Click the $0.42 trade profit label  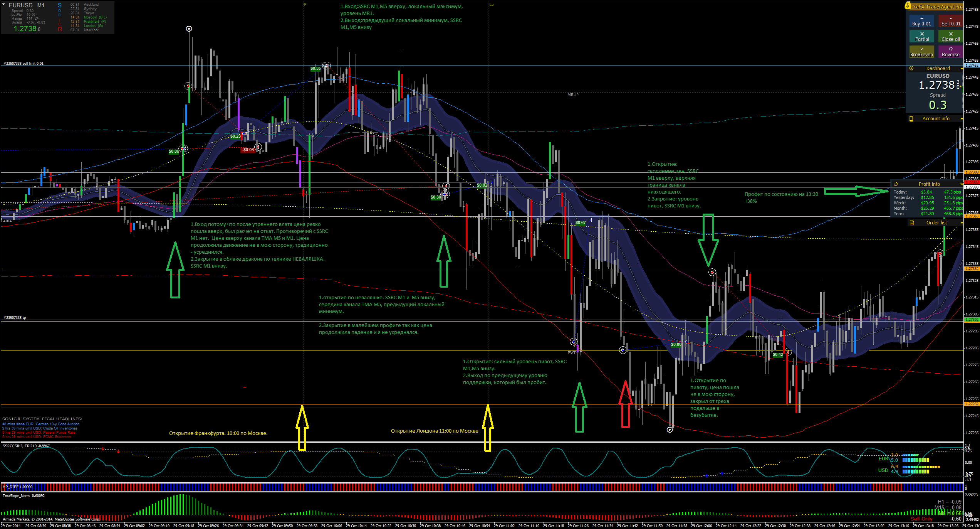pos(778,355)
